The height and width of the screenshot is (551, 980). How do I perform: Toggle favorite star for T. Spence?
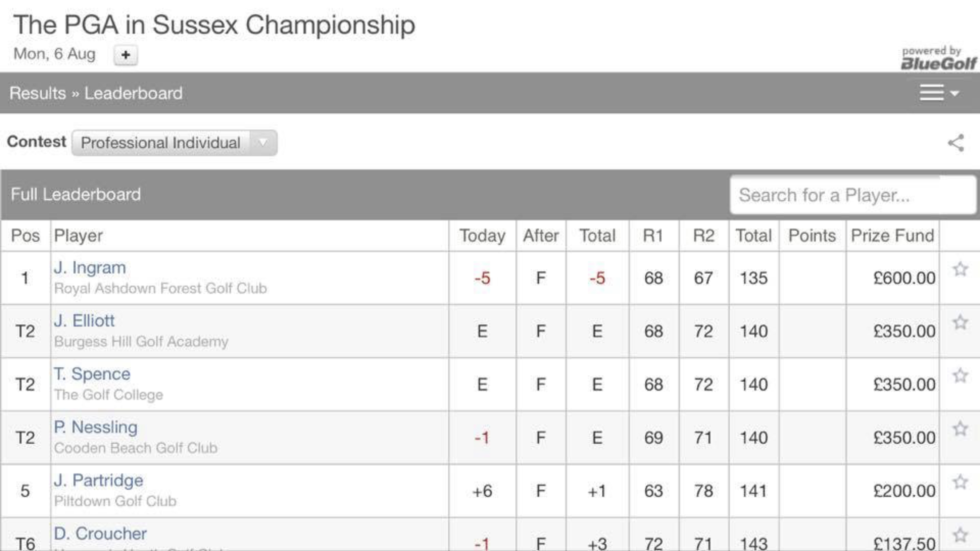[x=960, y=375]
